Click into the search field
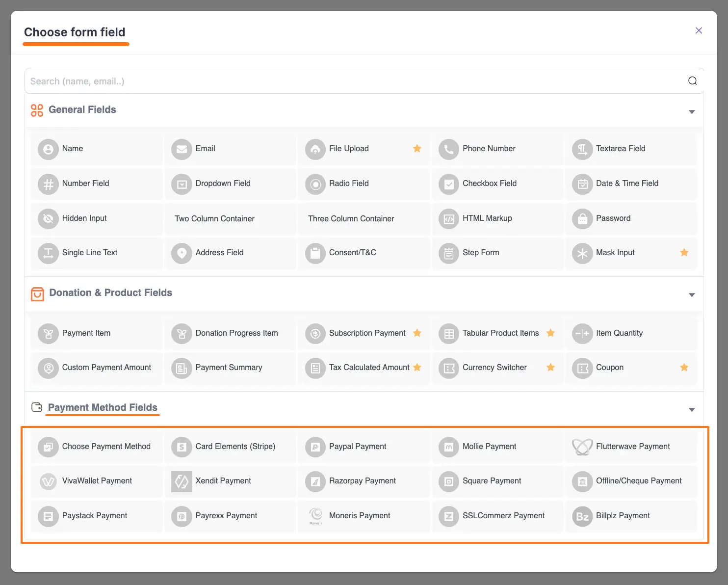 (343, 80)
